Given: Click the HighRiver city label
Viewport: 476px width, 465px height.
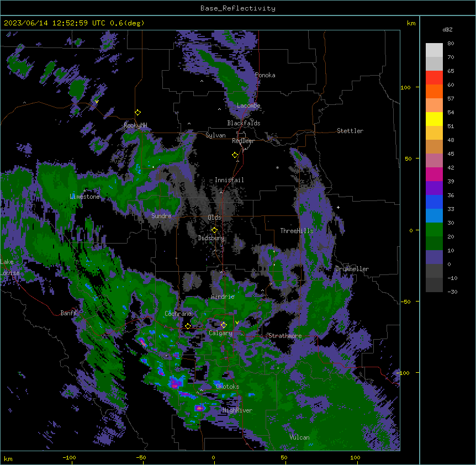Looking at the screenshot, I should (x=237, y=410).
